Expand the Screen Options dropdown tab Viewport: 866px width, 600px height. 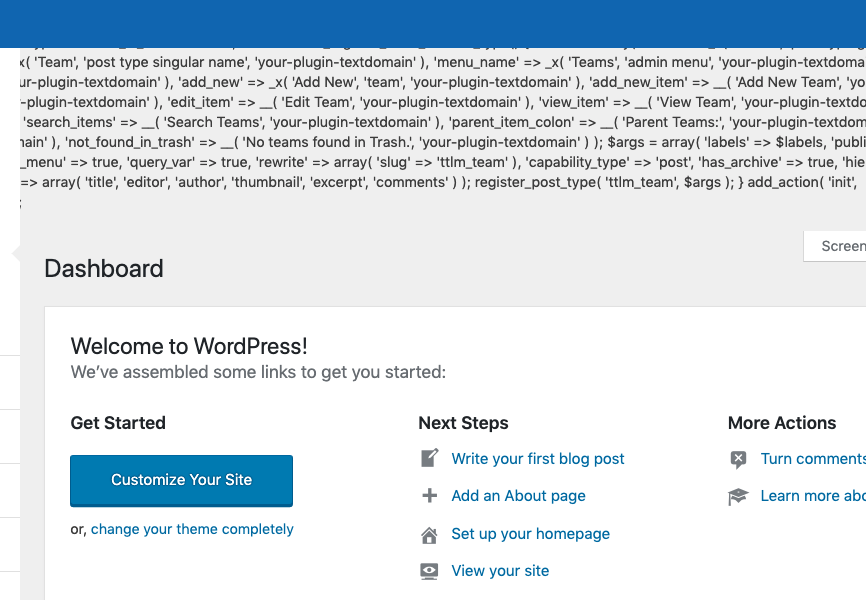coord(840,246)
